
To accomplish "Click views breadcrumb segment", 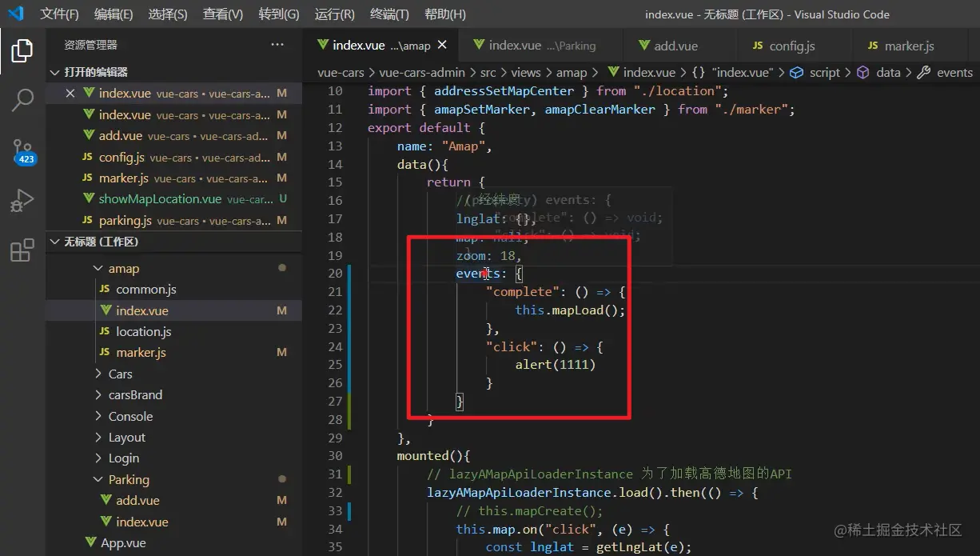I will click(525, 72).
